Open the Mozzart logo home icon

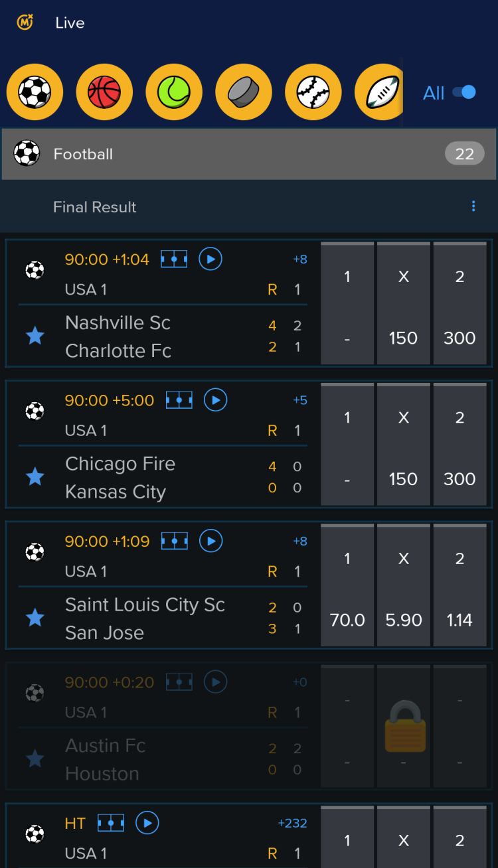pos(25,23)
